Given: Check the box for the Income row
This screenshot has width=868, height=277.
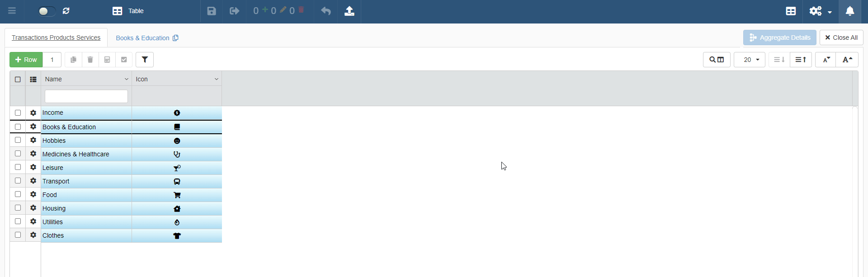Looking at the screenshot, I should (x=18, y=113).
